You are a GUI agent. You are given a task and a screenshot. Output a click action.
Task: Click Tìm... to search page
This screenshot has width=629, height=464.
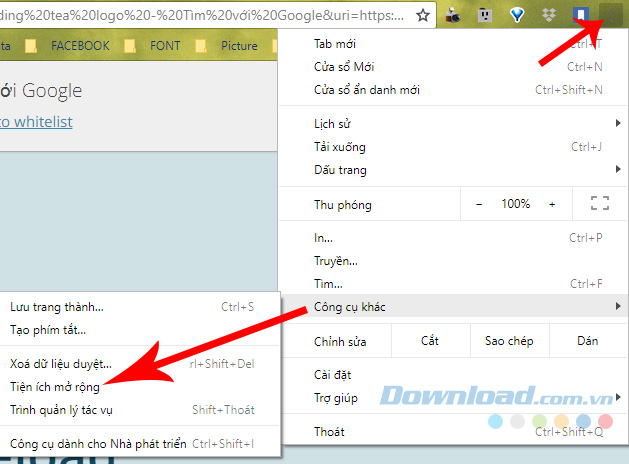(453, 284)
